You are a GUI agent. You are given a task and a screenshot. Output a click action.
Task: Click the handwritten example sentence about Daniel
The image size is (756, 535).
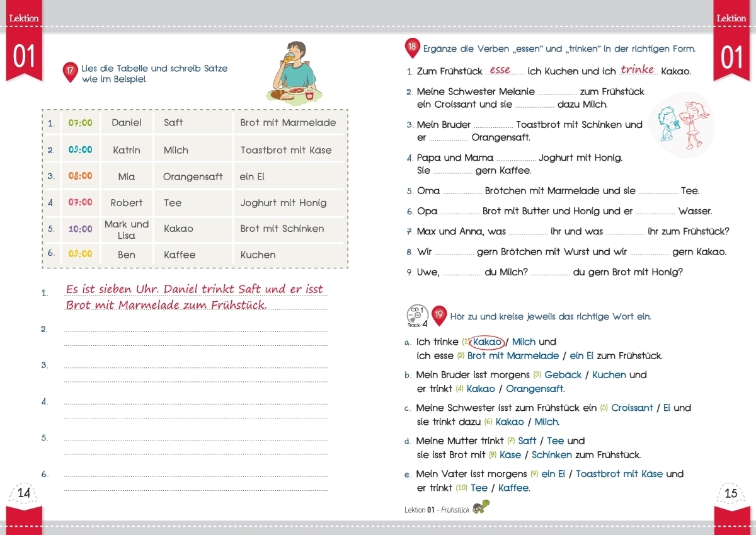tap(196, 297)
